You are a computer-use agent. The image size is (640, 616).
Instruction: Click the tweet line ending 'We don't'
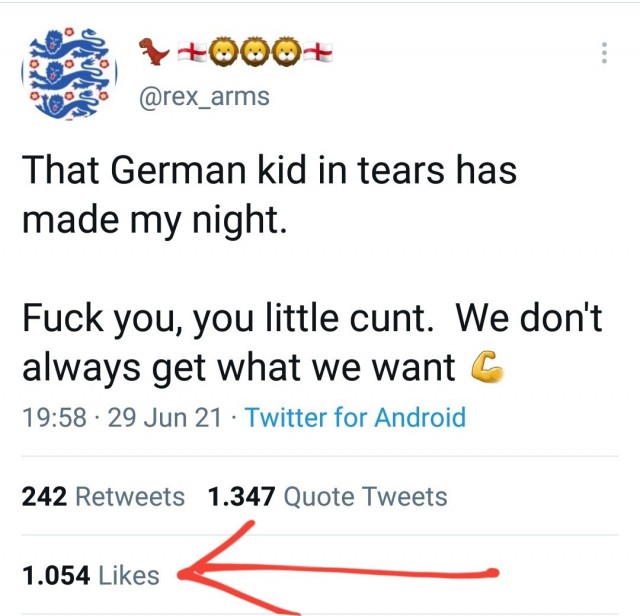click(312, 318)
